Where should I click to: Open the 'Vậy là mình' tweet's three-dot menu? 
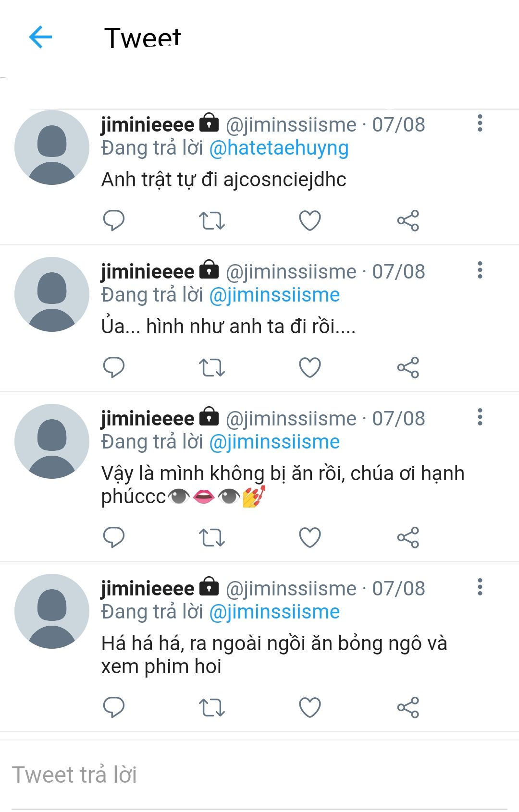pos(480,417)
